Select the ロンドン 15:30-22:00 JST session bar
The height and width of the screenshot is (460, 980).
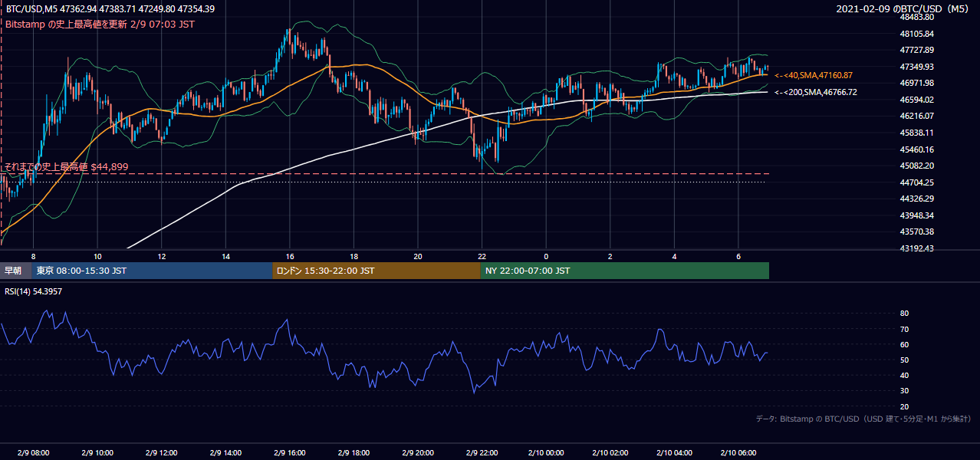point(377,271)
